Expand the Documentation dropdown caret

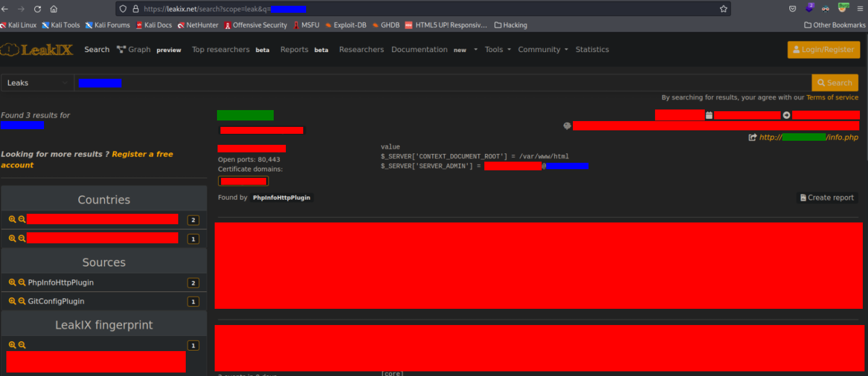(476, 50)
